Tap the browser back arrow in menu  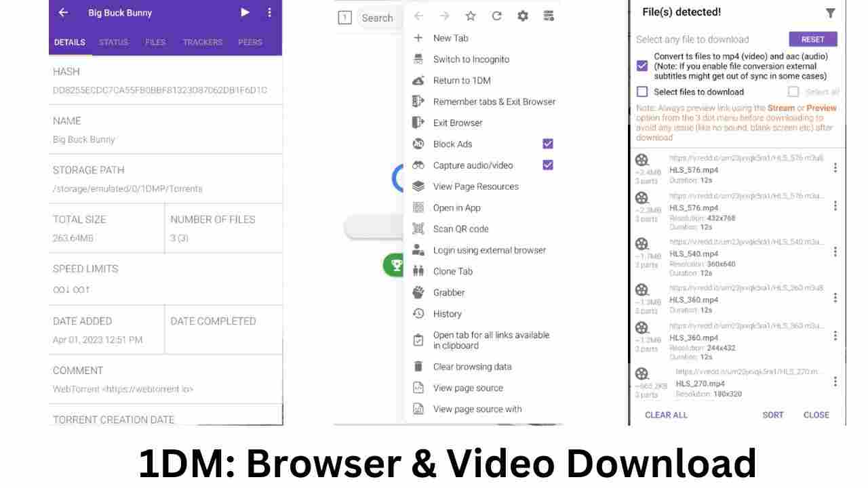(419, 16)
